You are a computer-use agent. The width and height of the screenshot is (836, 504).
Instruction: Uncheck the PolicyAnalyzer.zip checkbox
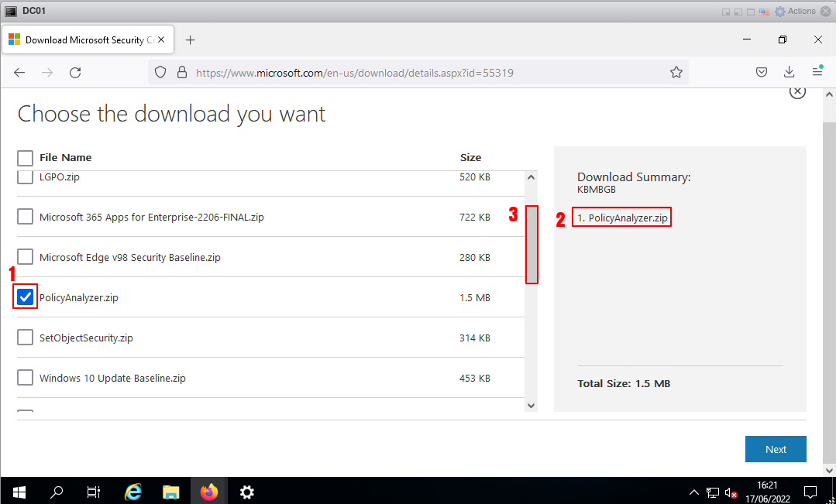[x=26, y=297]
